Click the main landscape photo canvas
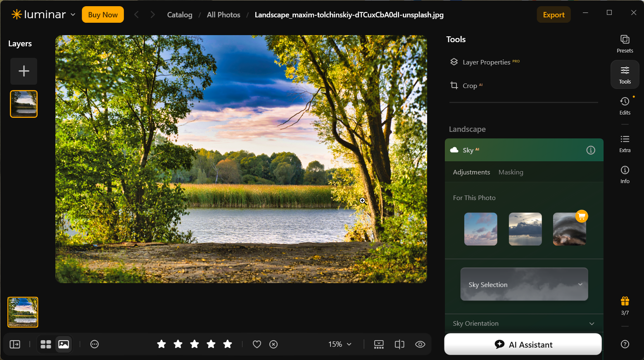Viewport: 644px width, 360px height. click(241, 159)
